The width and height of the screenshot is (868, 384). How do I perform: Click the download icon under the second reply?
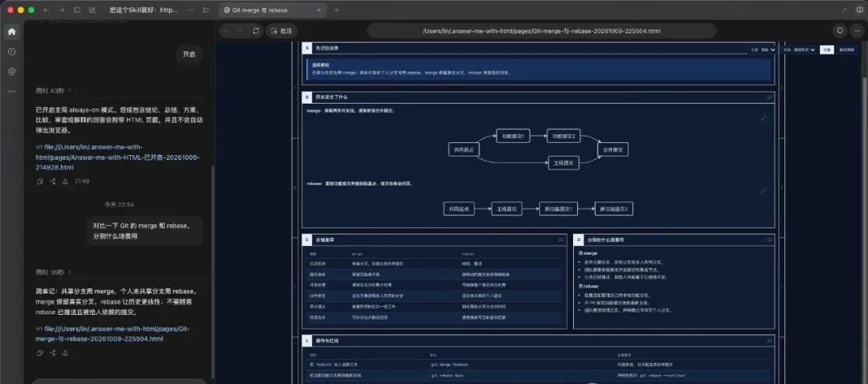click(x=65, y=353)
